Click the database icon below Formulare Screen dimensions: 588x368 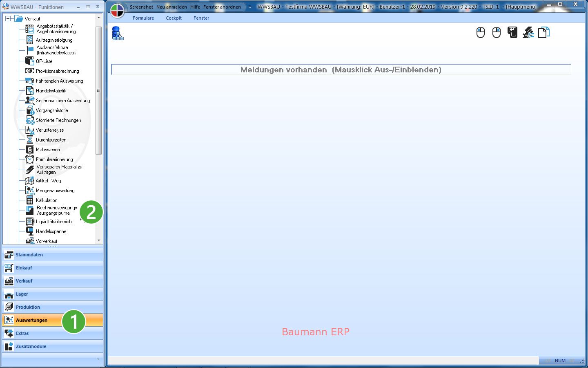[x=118, y=33]
